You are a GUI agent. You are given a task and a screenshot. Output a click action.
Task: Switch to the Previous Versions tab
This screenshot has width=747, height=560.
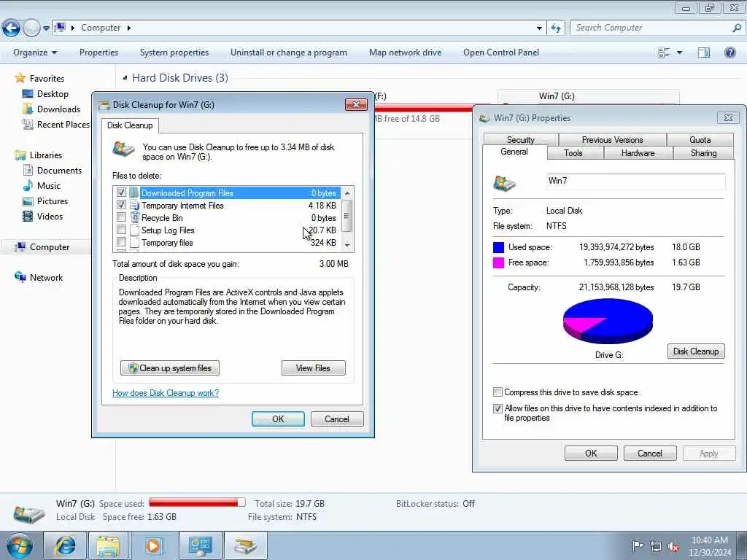pyautogui.click(x=612, y=139)
